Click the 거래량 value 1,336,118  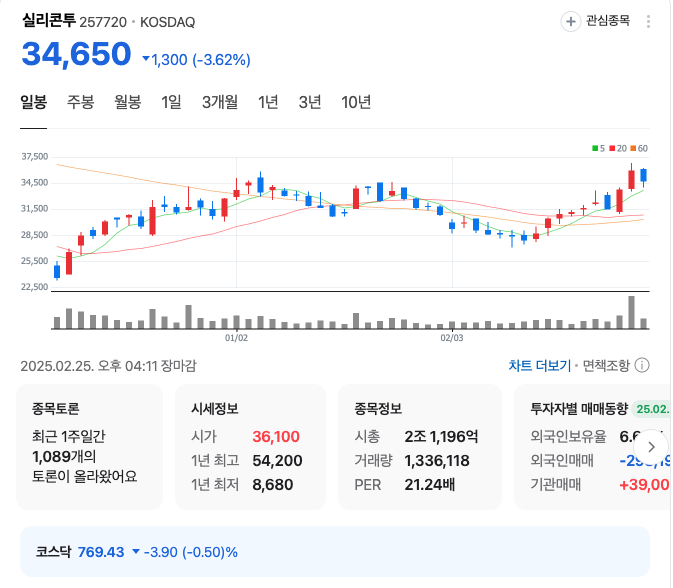437,461
